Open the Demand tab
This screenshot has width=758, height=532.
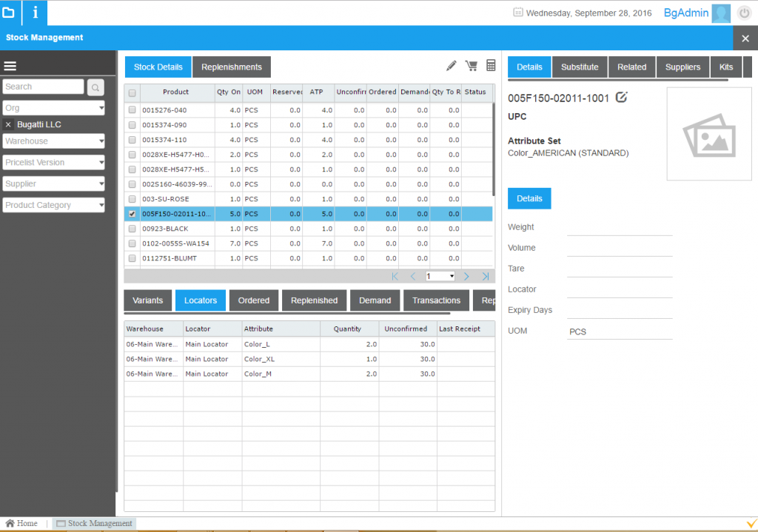click(375, 300)
